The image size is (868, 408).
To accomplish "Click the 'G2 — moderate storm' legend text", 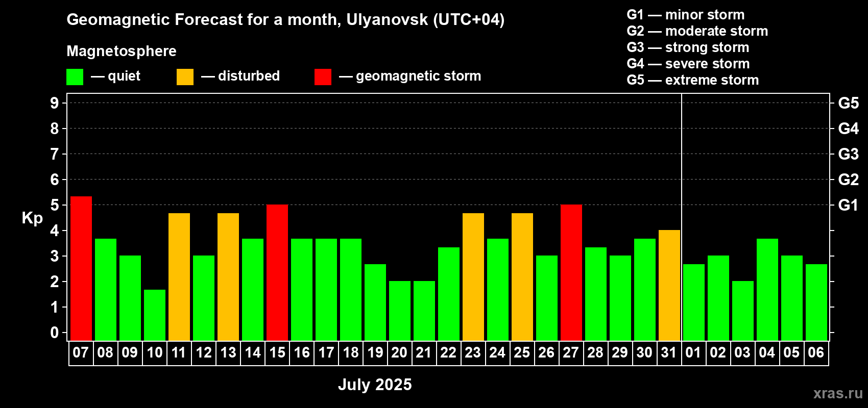I will click(x=697, y=31).
